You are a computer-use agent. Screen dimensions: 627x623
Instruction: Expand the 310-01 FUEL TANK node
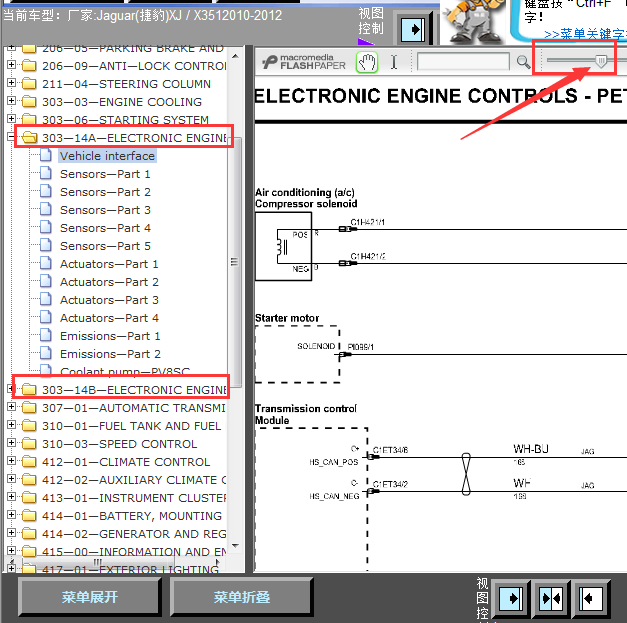click(11, 425)
